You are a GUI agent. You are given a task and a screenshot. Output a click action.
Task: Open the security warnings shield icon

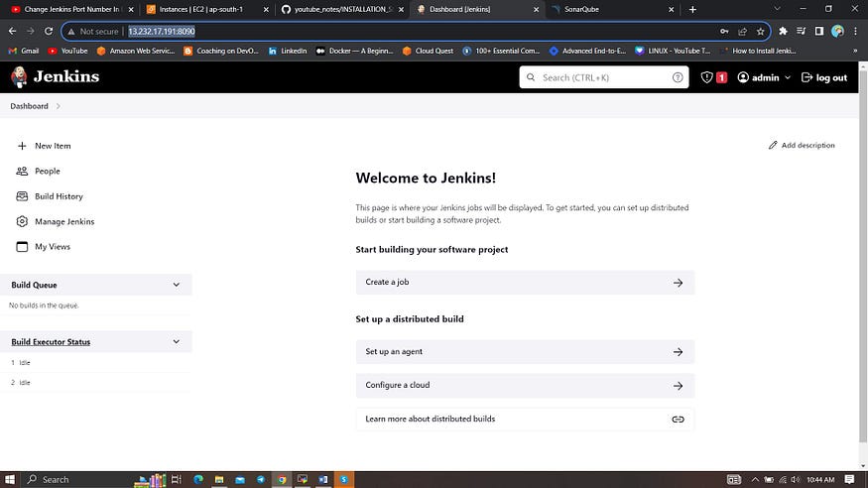706,77
